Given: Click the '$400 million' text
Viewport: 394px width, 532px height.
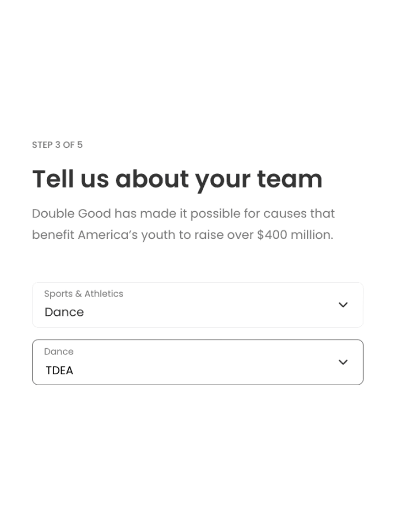Looking at the screenshot, I should 295,235.
